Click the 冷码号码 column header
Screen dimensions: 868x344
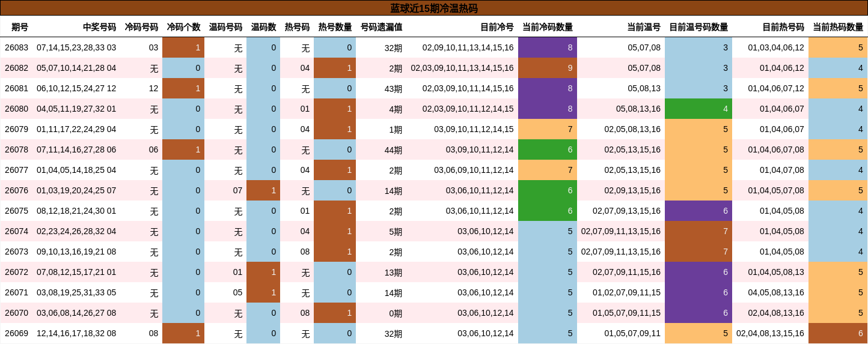click(141, 27)
